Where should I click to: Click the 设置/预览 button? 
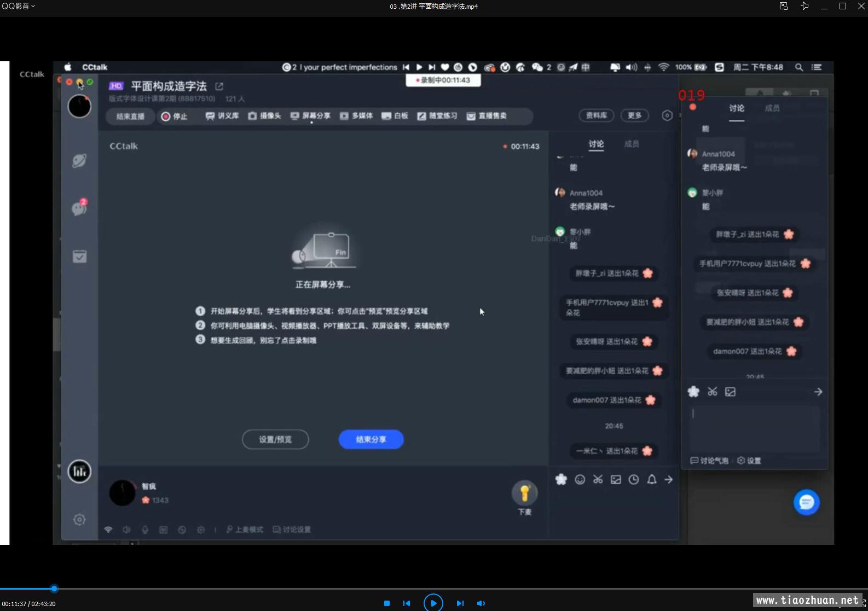(275, 439)
